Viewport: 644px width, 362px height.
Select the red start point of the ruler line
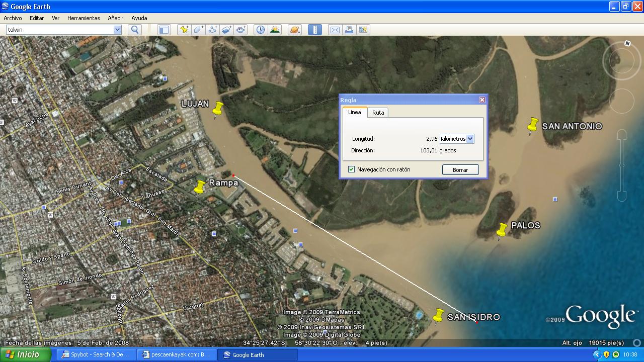click(x=233, y=175)
